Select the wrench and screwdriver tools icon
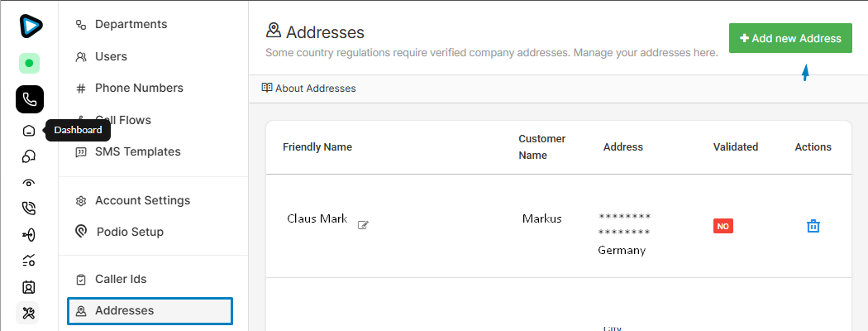The height and width of the screenshot is (331, 868). point(29,313)
